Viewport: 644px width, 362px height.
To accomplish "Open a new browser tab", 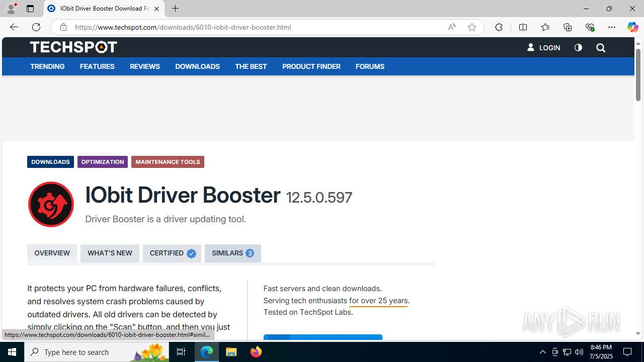I will [175, 9].
